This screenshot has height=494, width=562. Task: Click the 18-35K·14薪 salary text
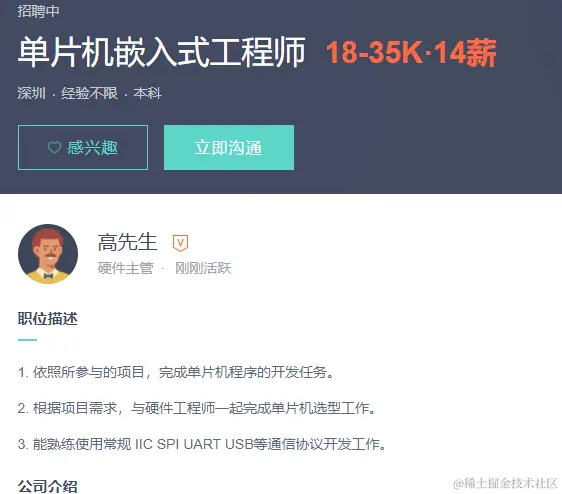click(411, 53)
